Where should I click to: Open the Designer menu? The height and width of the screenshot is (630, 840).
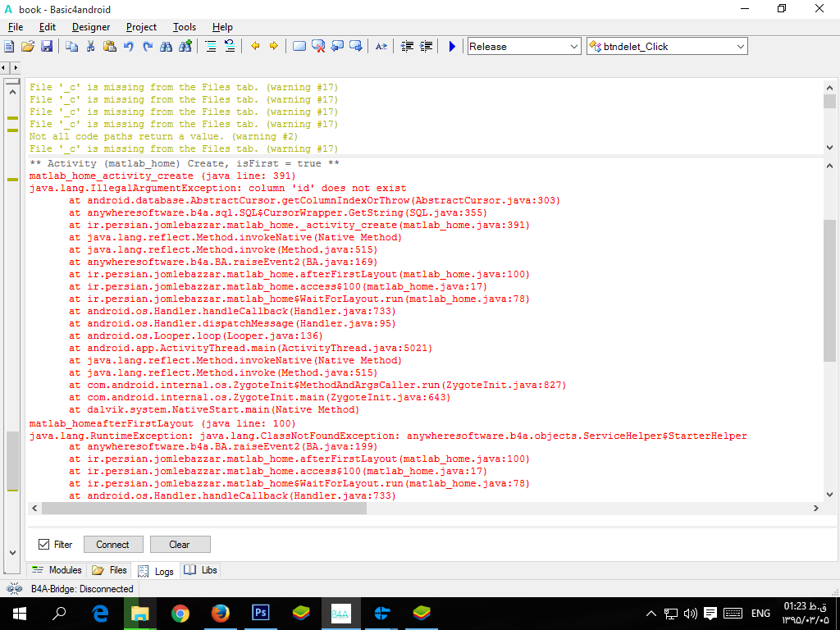pos(90,27)
